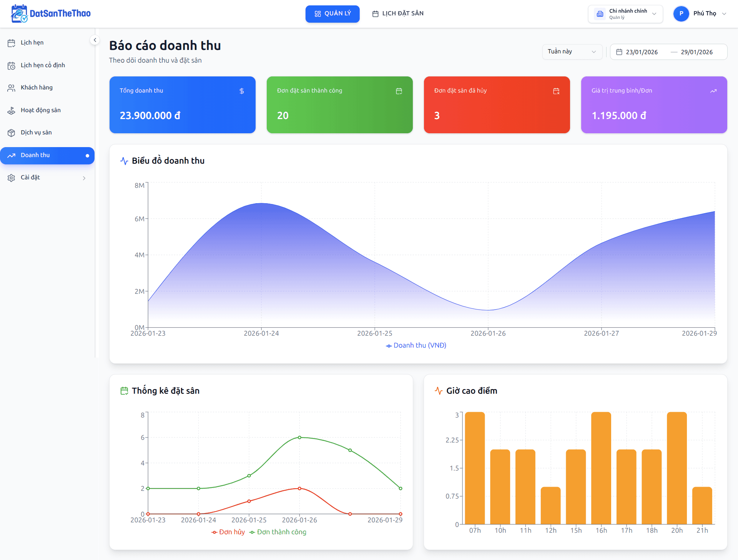Click the dollar icon on revenue card
This screenshot has height=560, width=738.
pyautogui.click(x=242, y=91)
